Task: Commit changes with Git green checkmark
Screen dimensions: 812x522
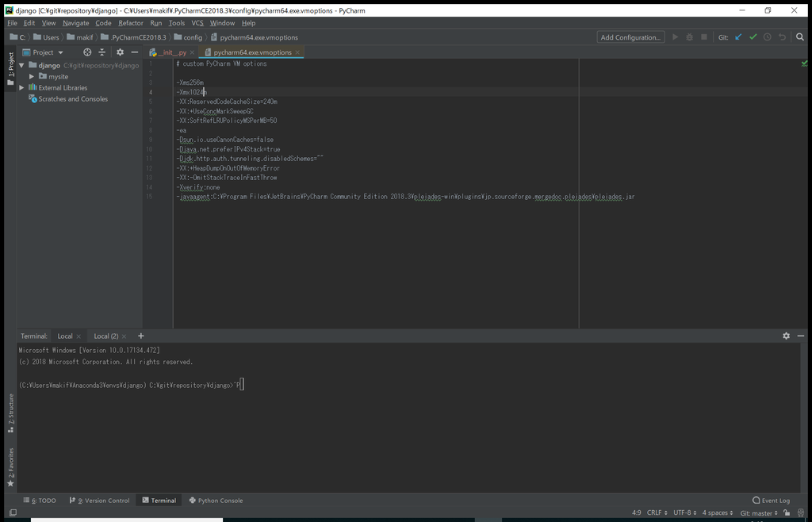Action: coord(753,37)
